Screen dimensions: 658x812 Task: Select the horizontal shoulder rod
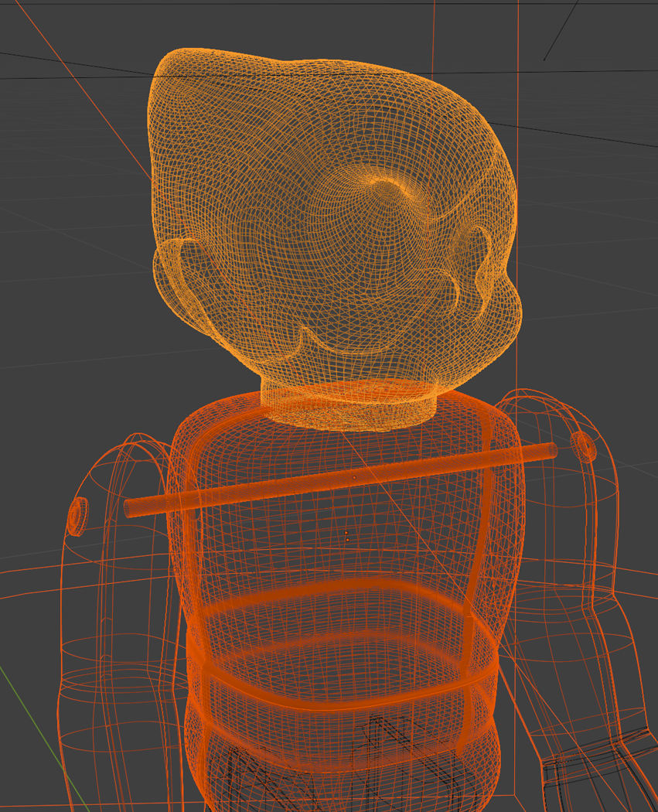click(x=340, y=479)
